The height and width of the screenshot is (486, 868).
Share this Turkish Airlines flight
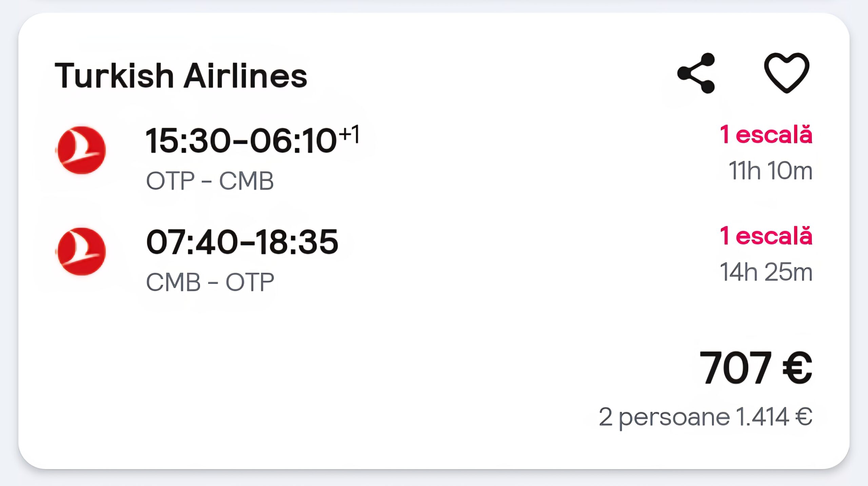pyautogui.click(x=696, y=73)
